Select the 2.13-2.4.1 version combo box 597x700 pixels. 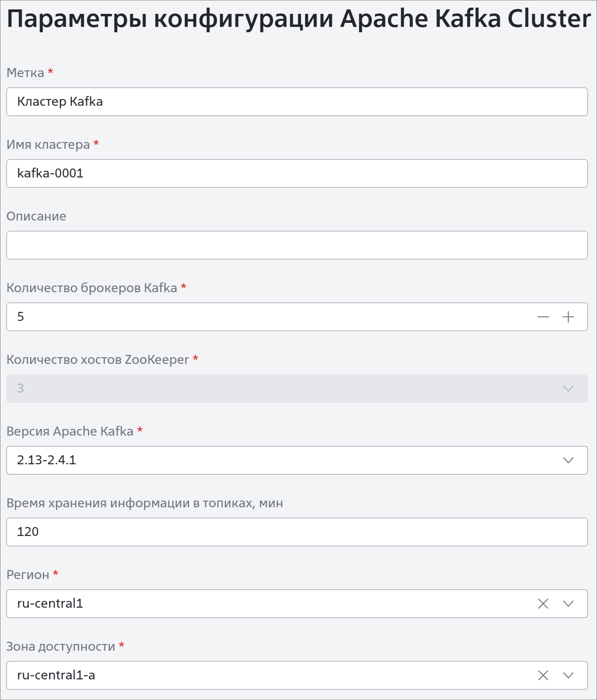(x=297, y=460)
